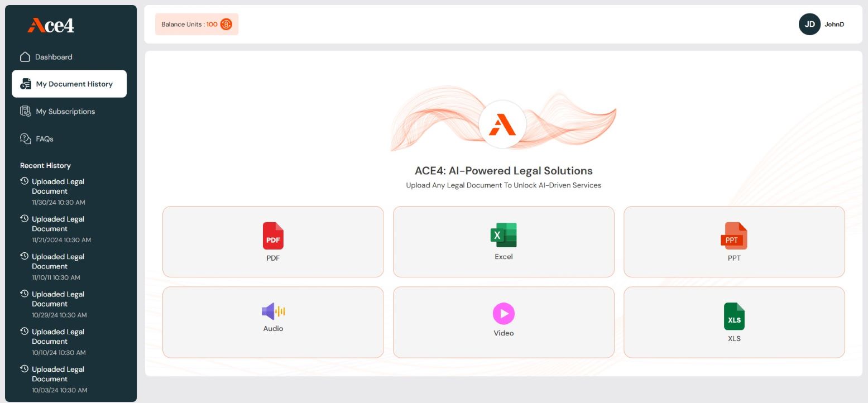This screenshot has width=868, height=403.
Task: Click the central orange A logo circle
Action: (x=502, y=124)
